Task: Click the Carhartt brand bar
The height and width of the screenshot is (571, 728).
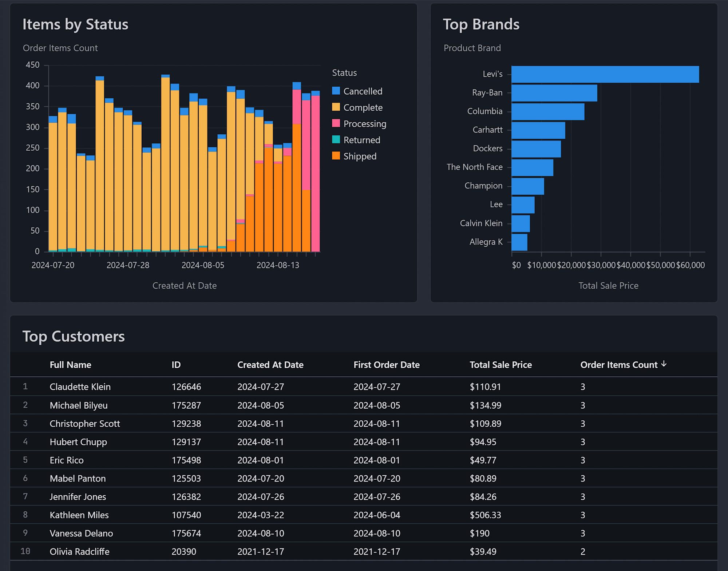Action: [538, 130]
